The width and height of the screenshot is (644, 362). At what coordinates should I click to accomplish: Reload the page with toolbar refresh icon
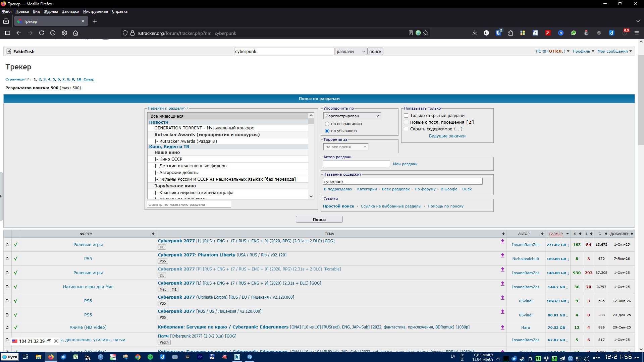[42, 33]
